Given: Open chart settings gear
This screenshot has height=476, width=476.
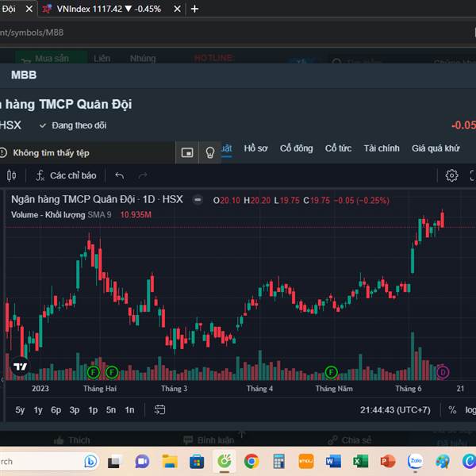Looking at the screenshot, I should (451, 175).
